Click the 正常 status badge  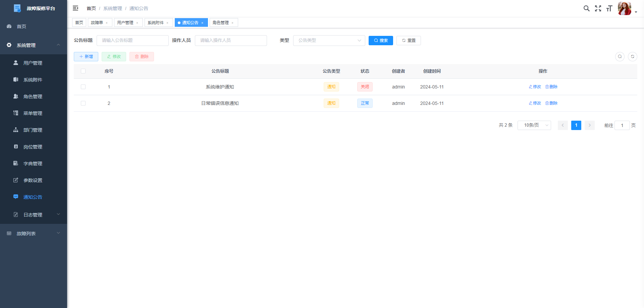point(365,103)
